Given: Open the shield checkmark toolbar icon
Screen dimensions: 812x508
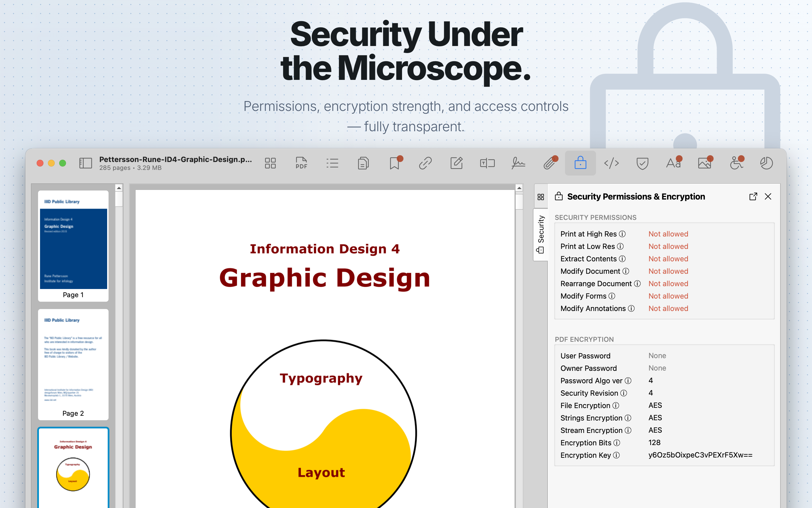Looking at the screenshot, I should [642, 164].
